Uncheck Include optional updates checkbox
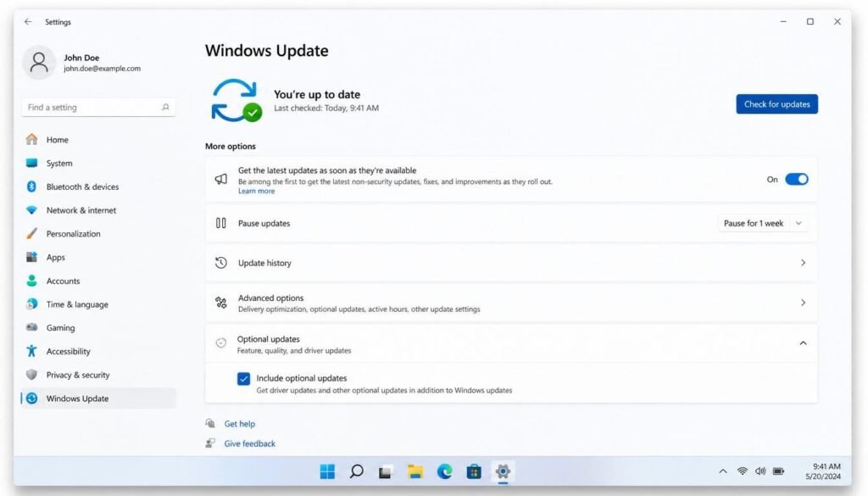This screenshot has height=496, width=868. click(x=243, y=379)
